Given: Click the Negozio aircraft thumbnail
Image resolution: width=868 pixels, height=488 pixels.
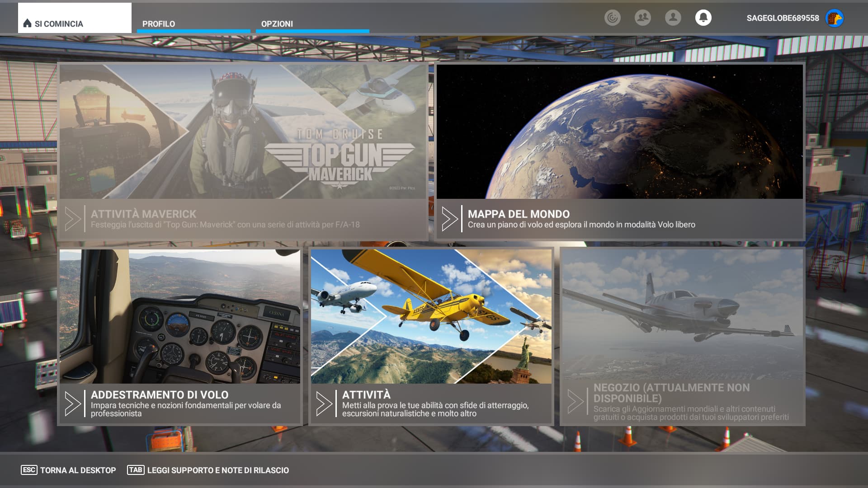Looking at the screenshot, I should pyautogui.click(x=683, y=314).
